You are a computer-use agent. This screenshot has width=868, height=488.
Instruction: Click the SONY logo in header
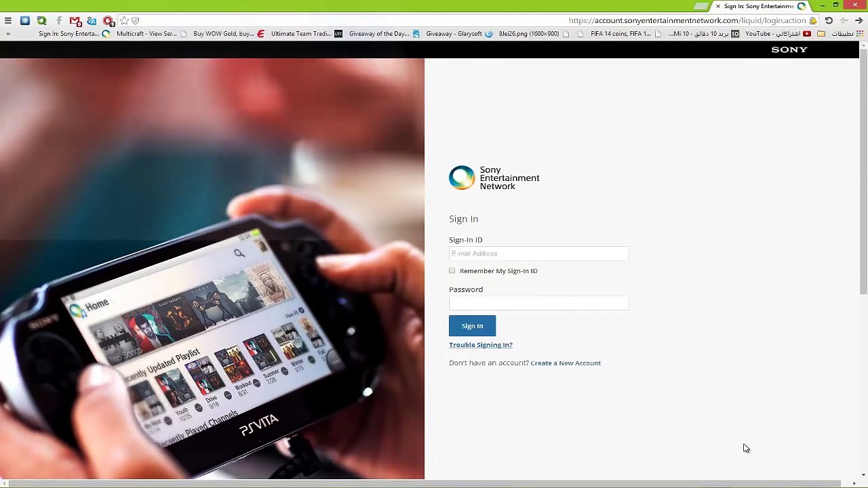pos(789,49)
